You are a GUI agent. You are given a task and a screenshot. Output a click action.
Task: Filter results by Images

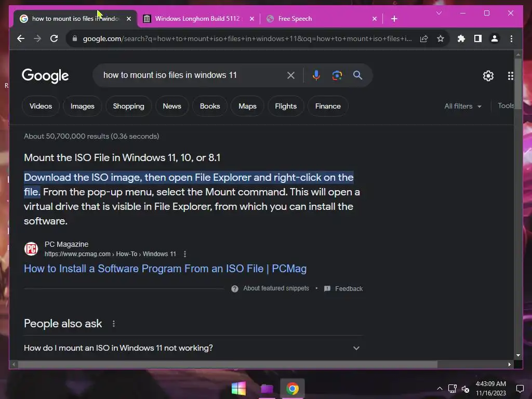tap(83, 106)
